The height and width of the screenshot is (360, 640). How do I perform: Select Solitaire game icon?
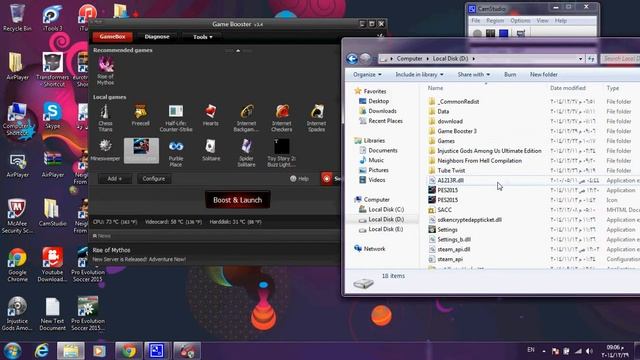[211, 150]
